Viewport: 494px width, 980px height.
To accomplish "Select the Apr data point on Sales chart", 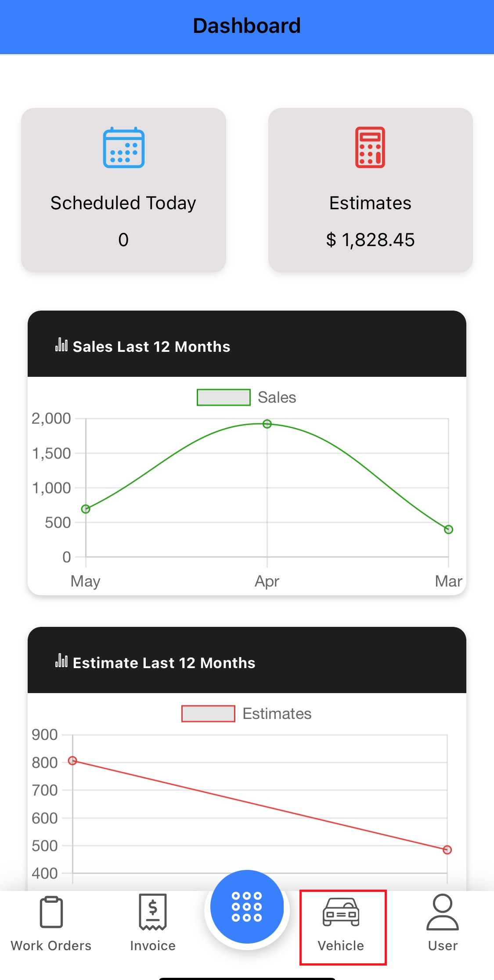I will point(267,424).
